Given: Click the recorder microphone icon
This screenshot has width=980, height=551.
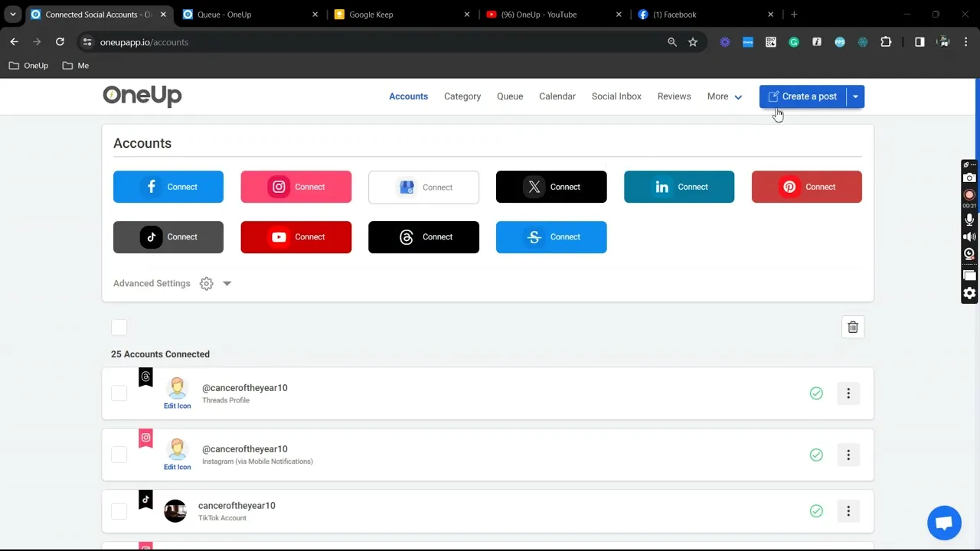Looking at the screenshot, I should [969, 220].
